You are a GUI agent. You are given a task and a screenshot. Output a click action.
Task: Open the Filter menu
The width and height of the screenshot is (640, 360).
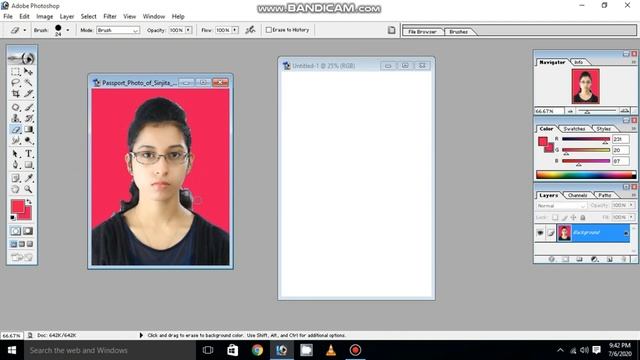(x=110, y=16)
